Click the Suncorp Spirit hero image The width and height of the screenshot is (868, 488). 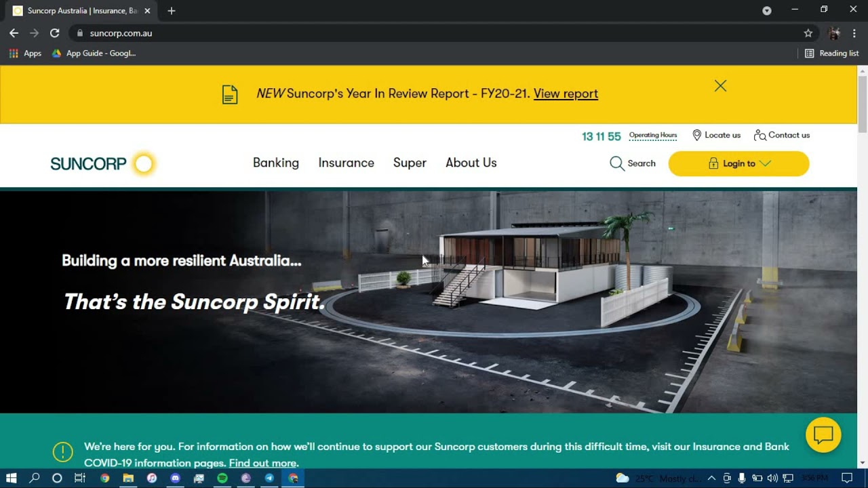point(429,302)
